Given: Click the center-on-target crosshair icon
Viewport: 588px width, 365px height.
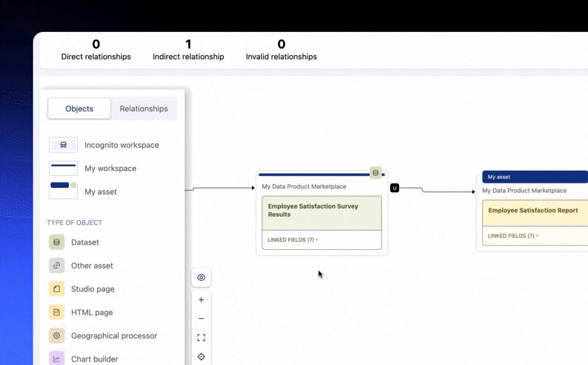Looking at the screenshot, I should [201, 357].
